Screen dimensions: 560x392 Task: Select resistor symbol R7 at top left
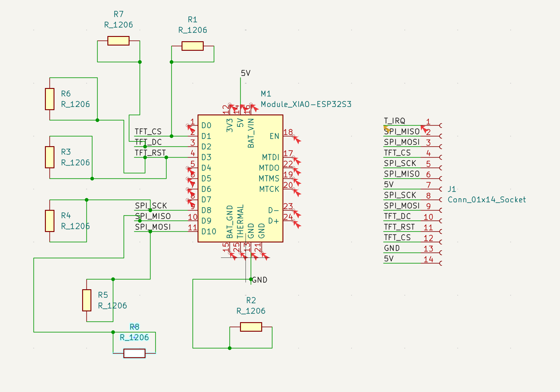(118, 40)
